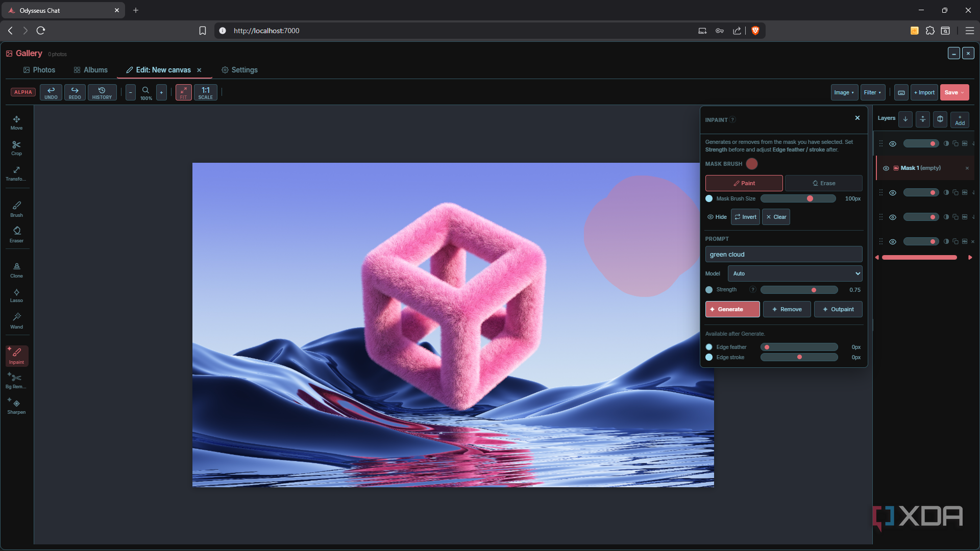Select the Brush tool in left sidebar
This screenshot has width=980, height=551.
point(16,209)
